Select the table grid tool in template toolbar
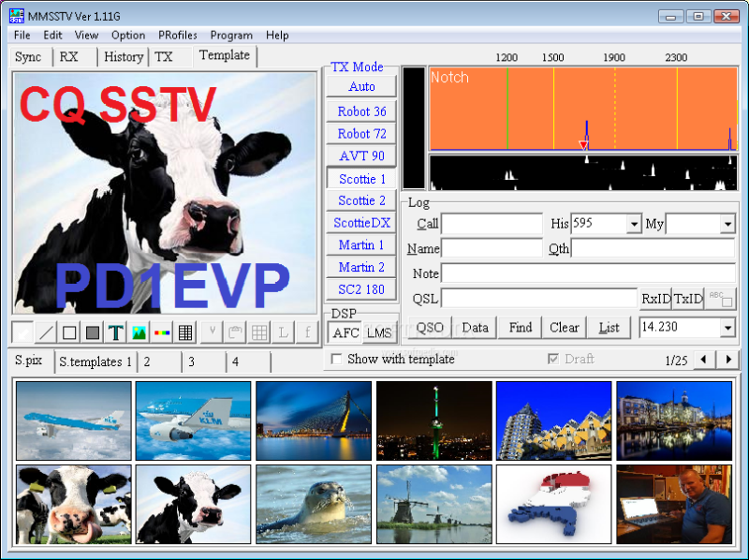This screenshot has height=560, width=749. pos(185,332)
